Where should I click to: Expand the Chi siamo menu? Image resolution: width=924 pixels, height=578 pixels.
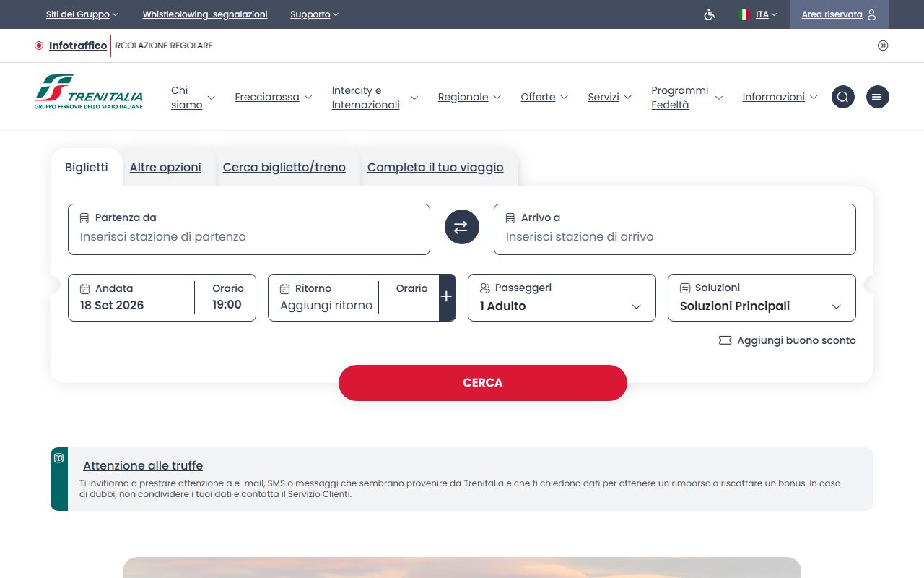[x=193, y=98]
